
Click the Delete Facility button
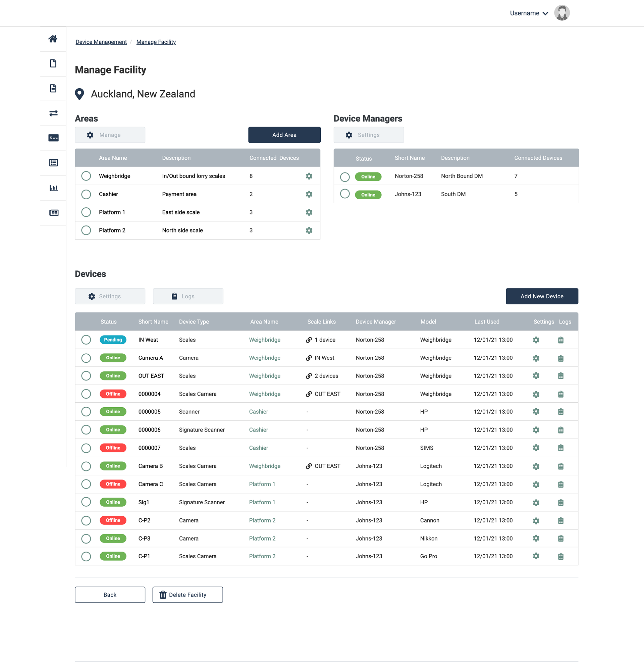click(x=187, y=595)
